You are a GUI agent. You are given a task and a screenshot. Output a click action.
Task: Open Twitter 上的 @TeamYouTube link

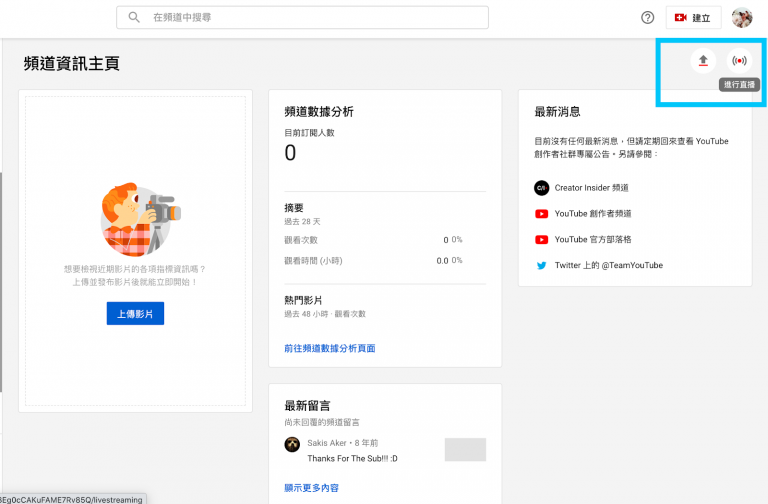pyautogui.click(x=608, y=265)
